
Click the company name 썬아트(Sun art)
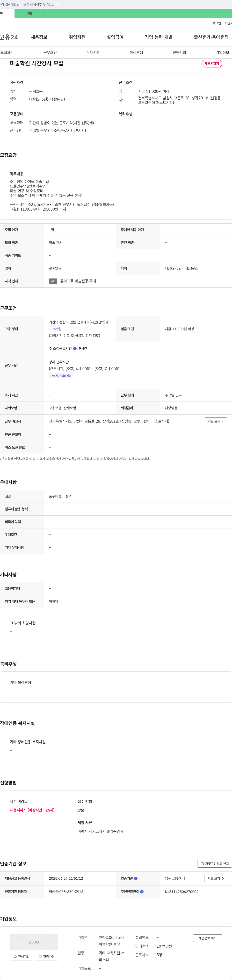point(111,937)
